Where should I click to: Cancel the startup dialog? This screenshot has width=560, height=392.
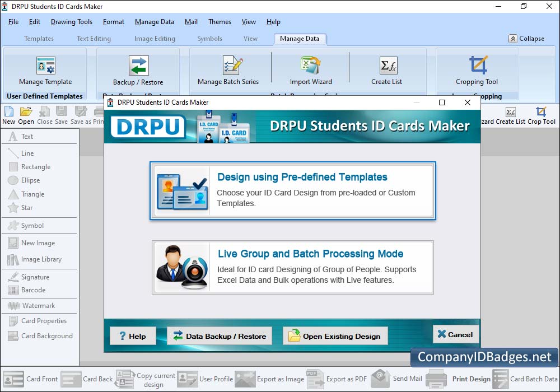click(456, 334)
